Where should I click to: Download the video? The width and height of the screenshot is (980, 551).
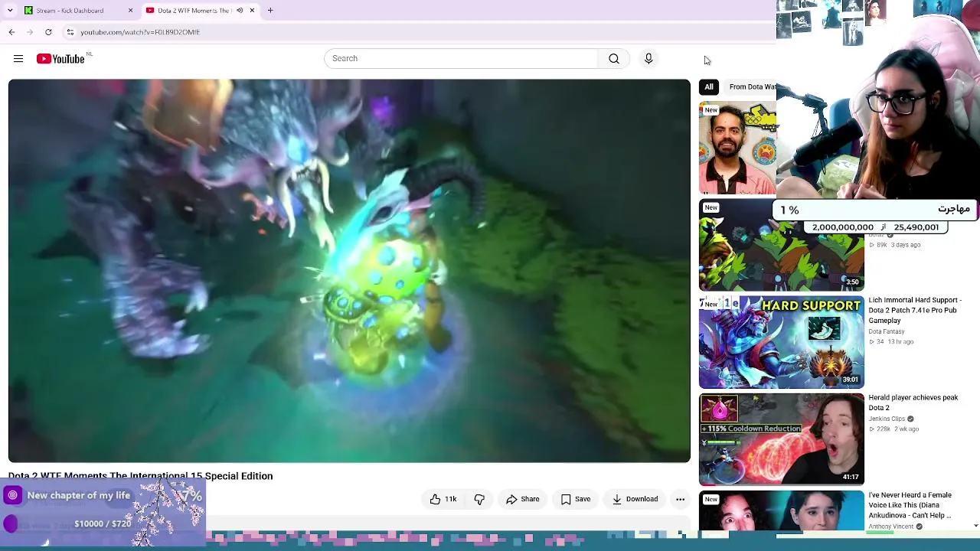(635, 500)
